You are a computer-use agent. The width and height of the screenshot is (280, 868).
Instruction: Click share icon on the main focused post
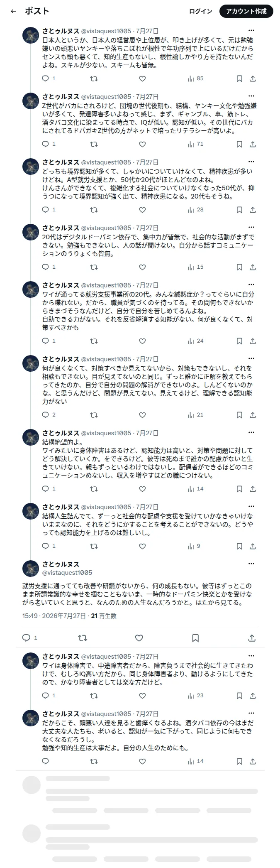pyautogui.click(x=252, y=638)
